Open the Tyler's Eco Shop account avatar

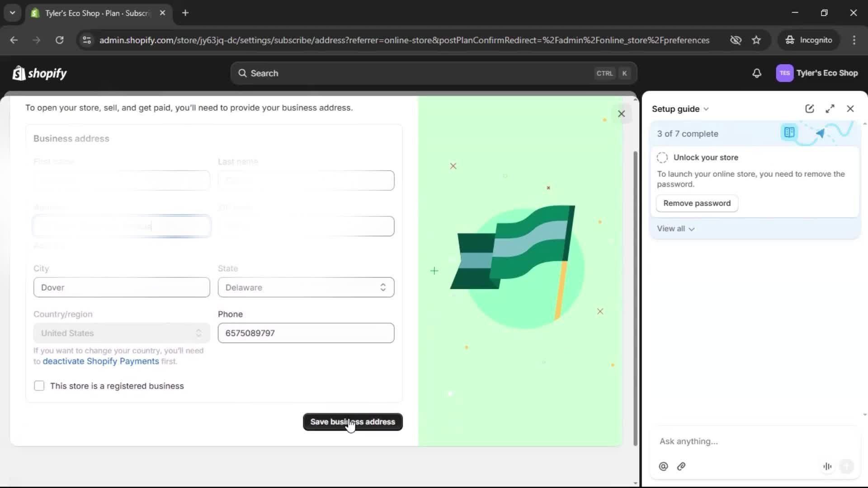(785, 73)
